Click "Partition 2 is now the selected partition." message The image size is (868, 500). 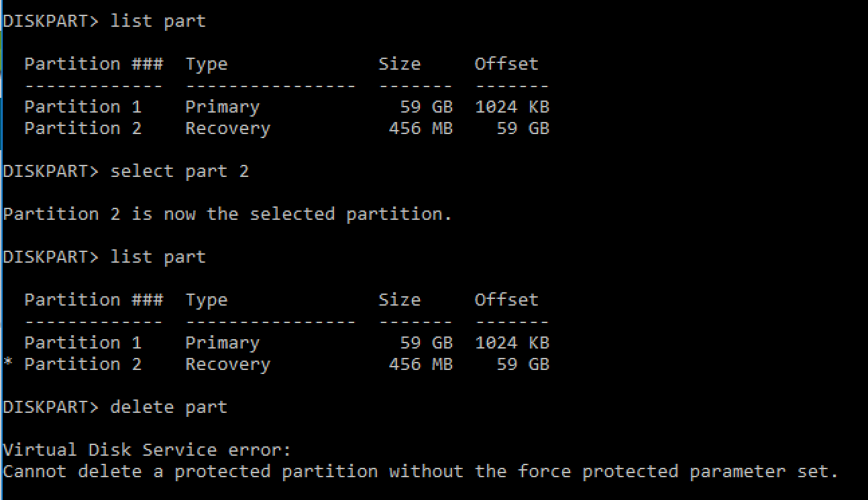pyautogui.click(x=227, y=214)
